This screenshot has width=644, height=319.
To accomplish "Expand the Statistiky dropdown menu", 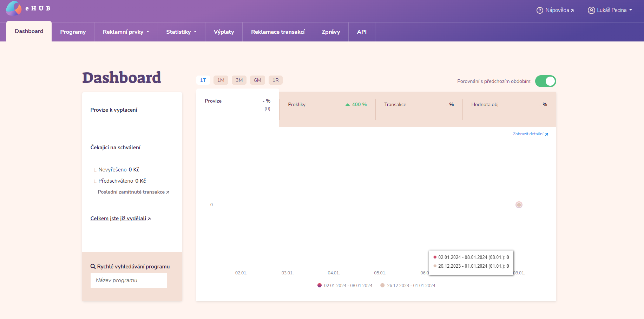I will pyautogui.click(x=181, y=32).
